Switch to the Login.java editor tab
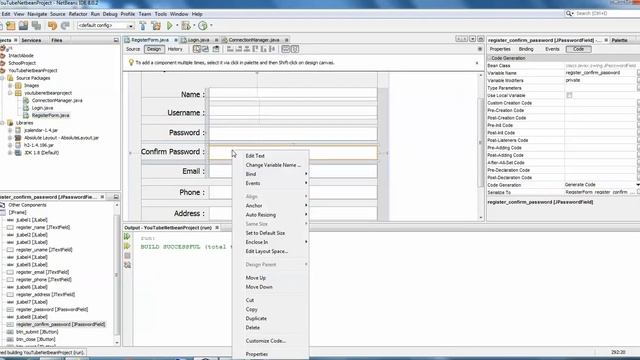Screen dimensions: 640x360 click(x=198, y=40)
